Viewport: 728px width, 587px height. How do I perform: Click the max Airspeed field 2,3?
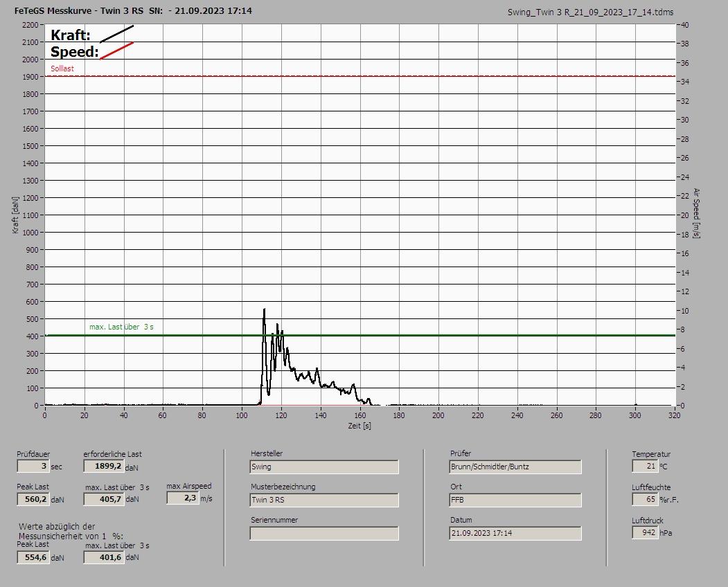click(x=183, y=498)
